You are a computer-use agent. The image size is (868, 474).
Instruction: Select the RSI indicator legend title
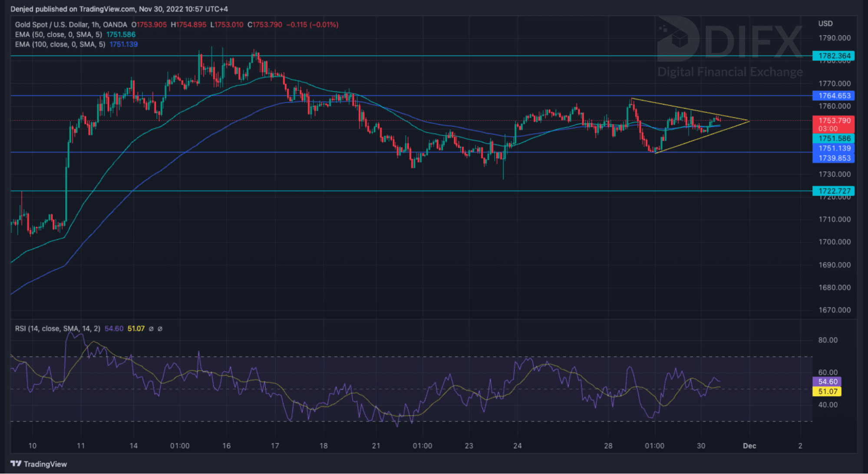point(57,329)
